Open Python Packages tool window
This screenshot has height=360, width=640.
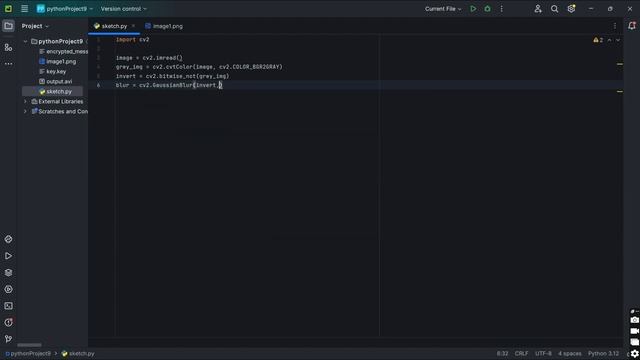tap(8, 239)
